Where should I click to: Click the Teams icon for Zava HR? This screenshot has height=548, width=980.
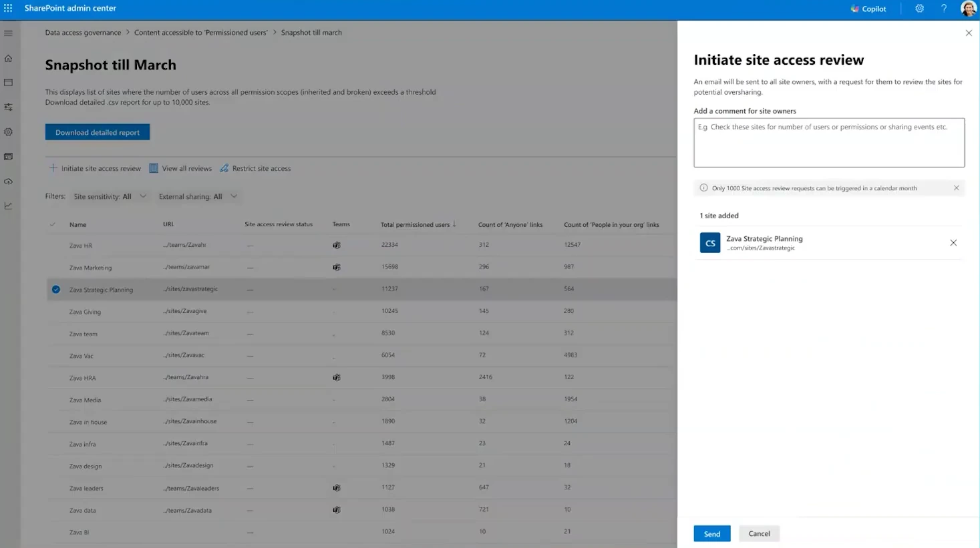(337, 245)
